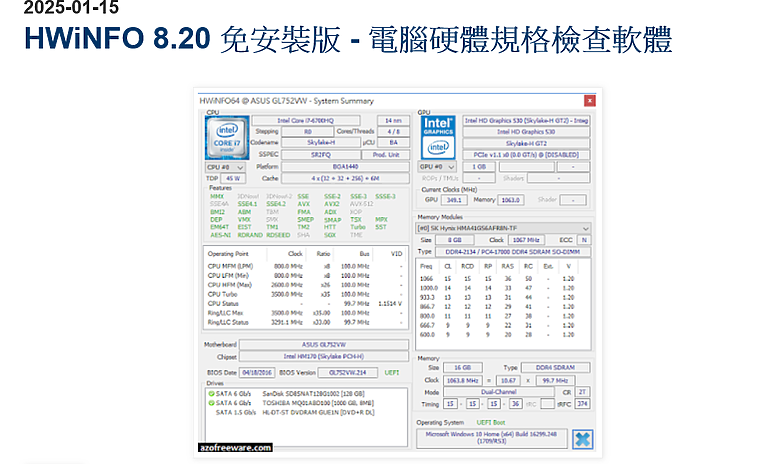This screenshot has height=464, width=780.
Task: Click the module Clock 1067 MHz field
Action: click(526, 240)
